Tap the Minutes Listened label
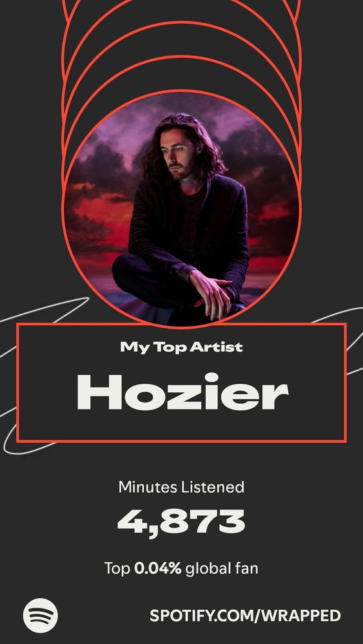Viewport: 363px width, 644px height. (181, 487)
